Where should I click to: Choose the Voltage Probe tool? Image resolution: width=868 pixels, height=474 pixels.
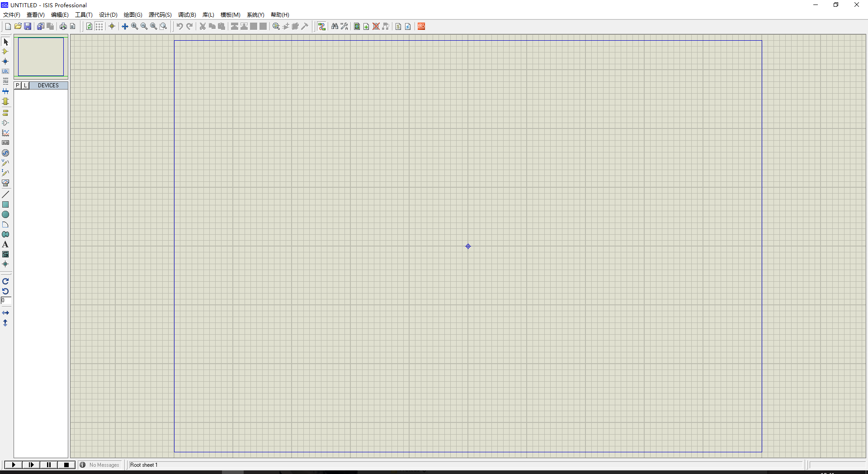[5, 163]
